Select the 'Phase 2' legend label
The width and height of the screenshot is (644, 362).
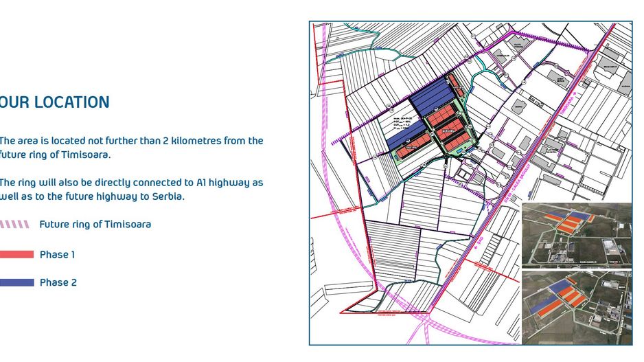point(58,282)
